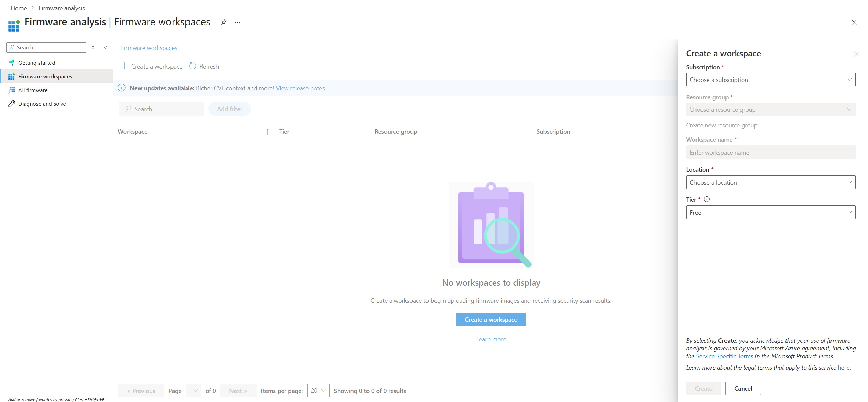The height and width of the screenshot is (402, 868).
Task: Click the Workspace column header
Action: [133, 132]
